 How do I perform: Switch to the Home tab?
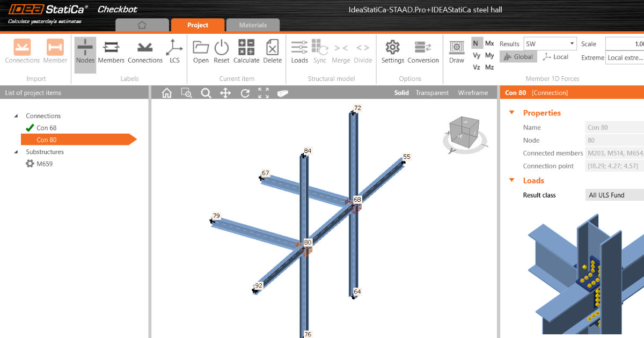pyautogui.click(x=142, y=25)
